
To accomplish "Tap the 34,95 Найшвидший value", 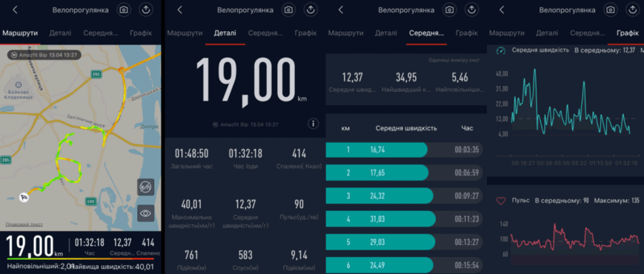I will (x=406, y=77).
